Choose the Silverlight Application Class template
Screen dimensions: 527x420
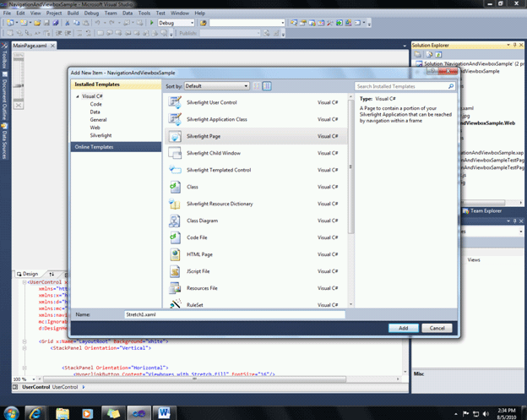click(255, 119)
